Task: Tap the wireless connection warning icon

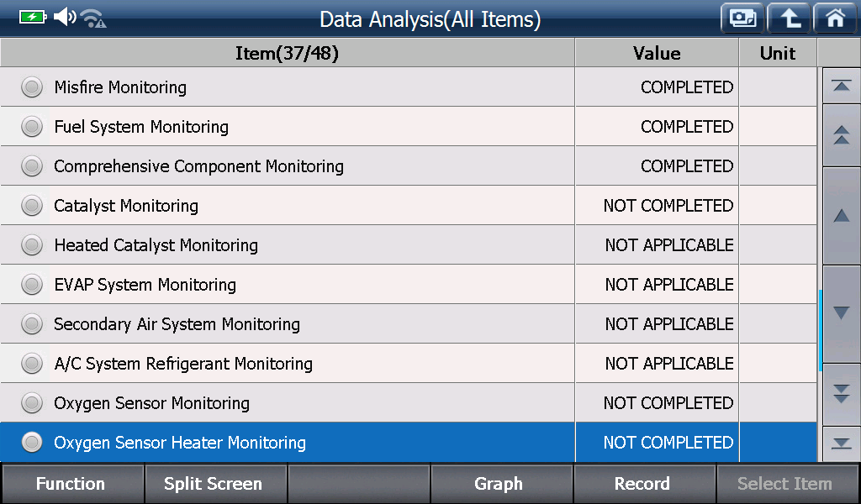Action: pos(93,18)
